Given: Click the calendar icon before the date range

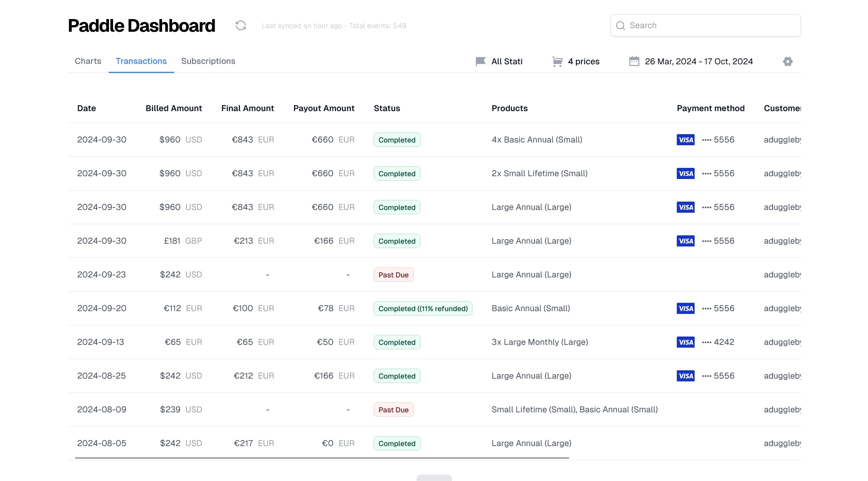Looking at the screenshot, I should [634, 61].
